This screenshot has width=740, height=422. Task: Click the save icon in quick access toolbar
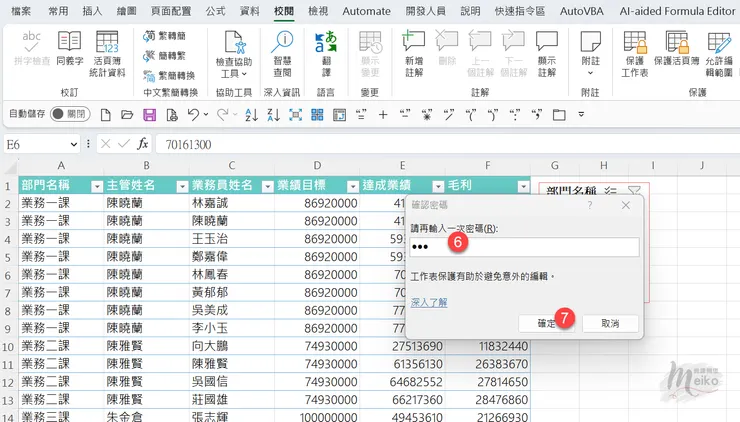125,114
